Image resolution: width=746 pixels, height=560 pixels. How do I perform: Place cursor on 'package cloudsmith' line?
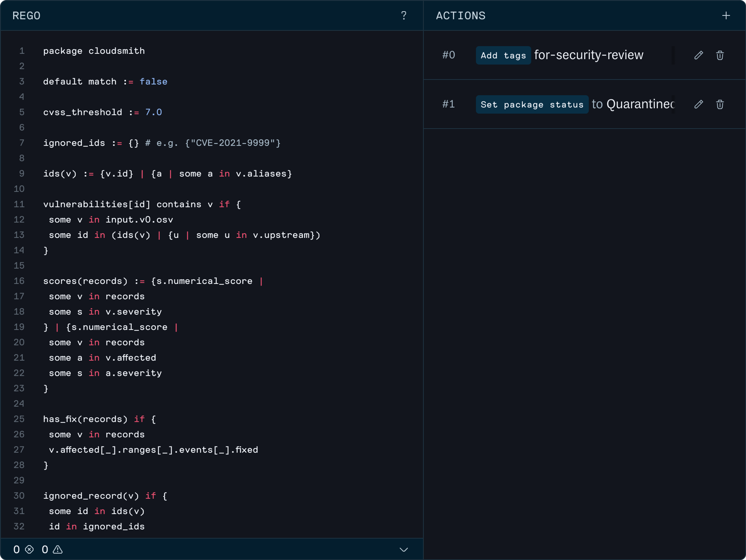coord(94,51)
